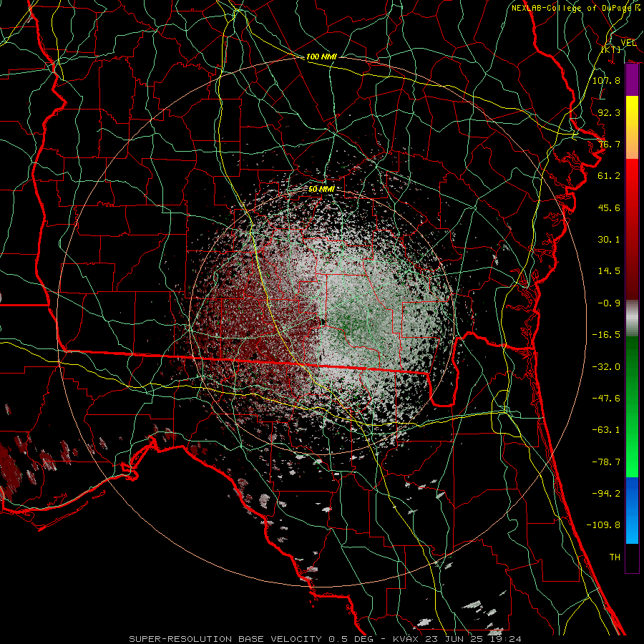
Task: Click the Super-Resolution Base Velocity caption
Action: coord(325,639)
